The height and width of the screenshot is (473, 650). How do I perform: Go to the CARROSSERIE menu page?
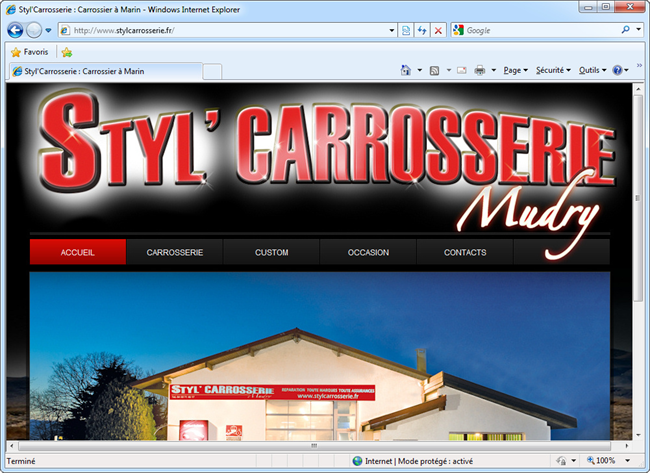pos(174,253)
